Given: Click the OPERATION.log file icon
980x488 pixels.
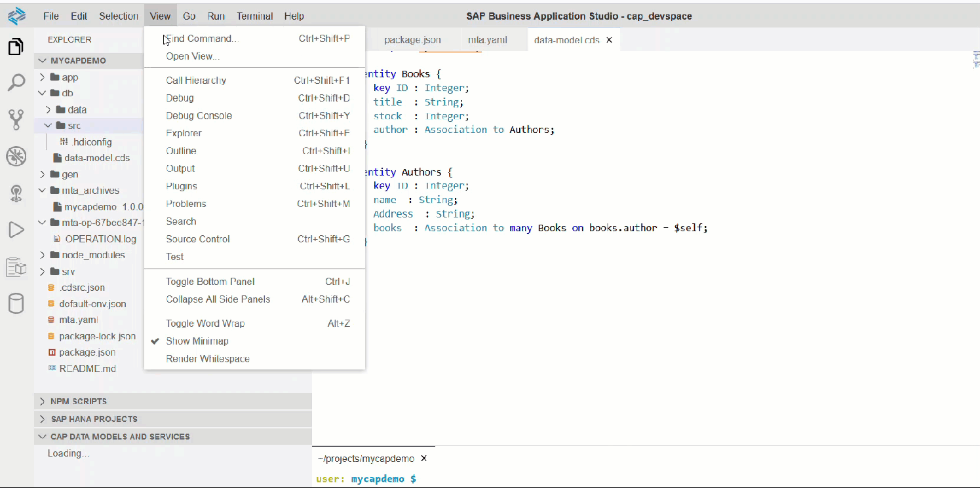Looking at the screenshot, I should (58, 238).
